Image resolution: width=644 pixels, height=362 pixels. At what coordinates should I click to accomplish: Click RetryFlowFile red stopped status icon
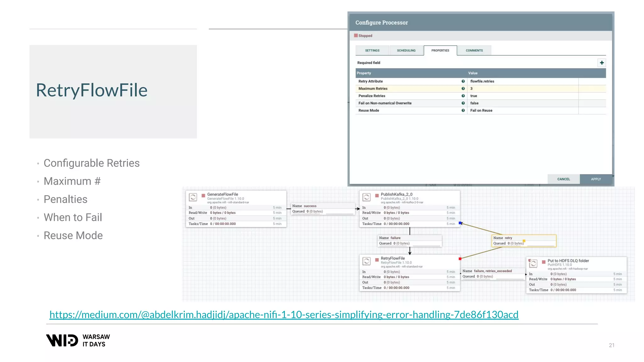[377, 260]
